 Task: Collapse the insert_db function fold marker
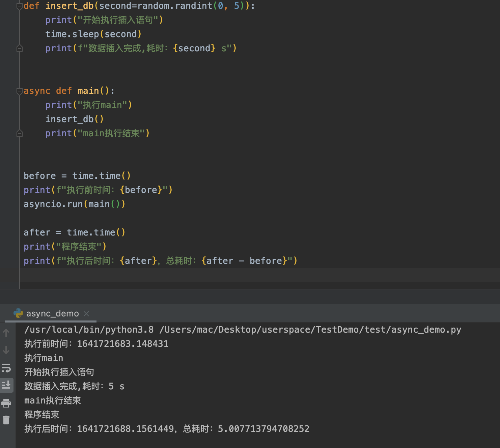[20, 6]
